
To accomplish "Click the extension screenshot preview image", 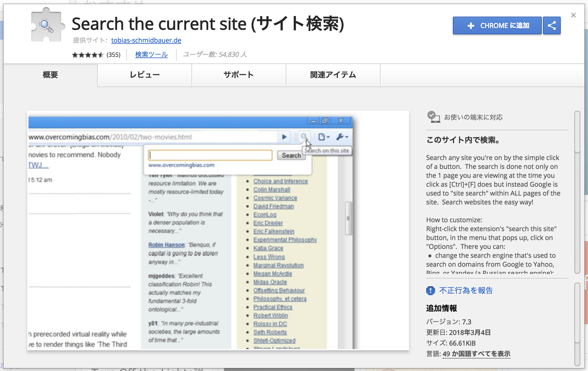I will [x=218, y=231].
